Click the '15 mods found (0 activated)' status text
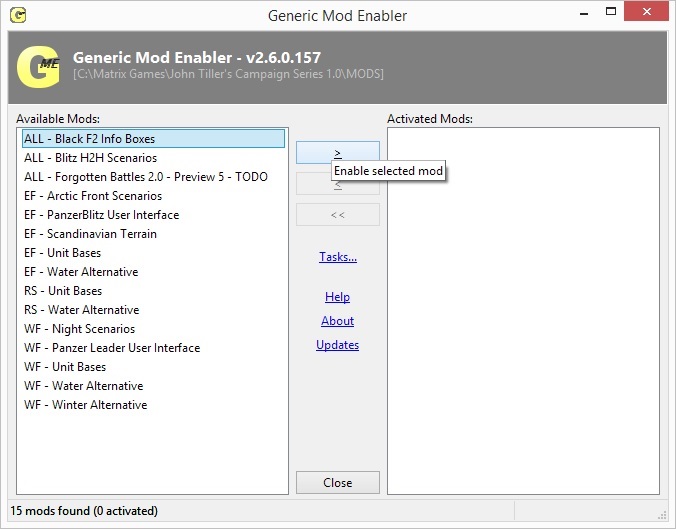The image size is (676, 529). (x=84, y=511)
